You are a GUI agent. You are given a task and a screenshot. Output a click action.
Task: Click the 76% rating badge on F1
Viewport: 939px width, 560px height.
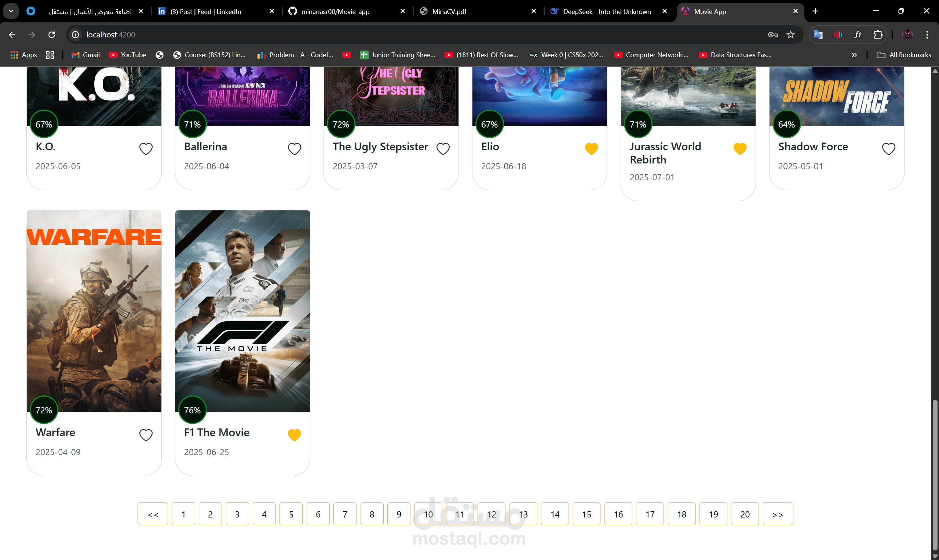(x=192, y=410)
